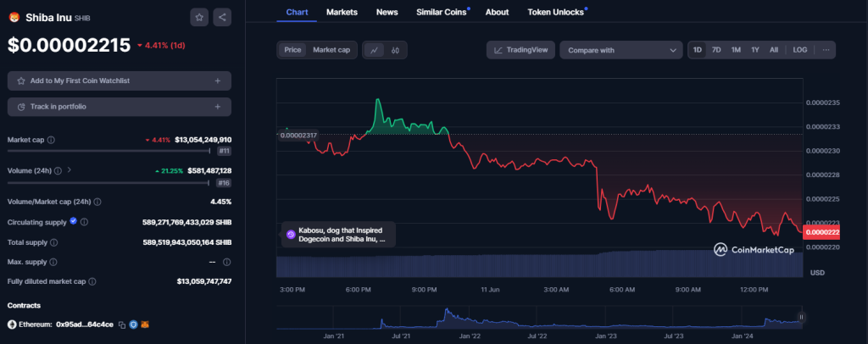Image resolution: width=868 pixels, height=344 pixels.
Task: Click the historical range mini chart
Action: (x=542, y=318)
